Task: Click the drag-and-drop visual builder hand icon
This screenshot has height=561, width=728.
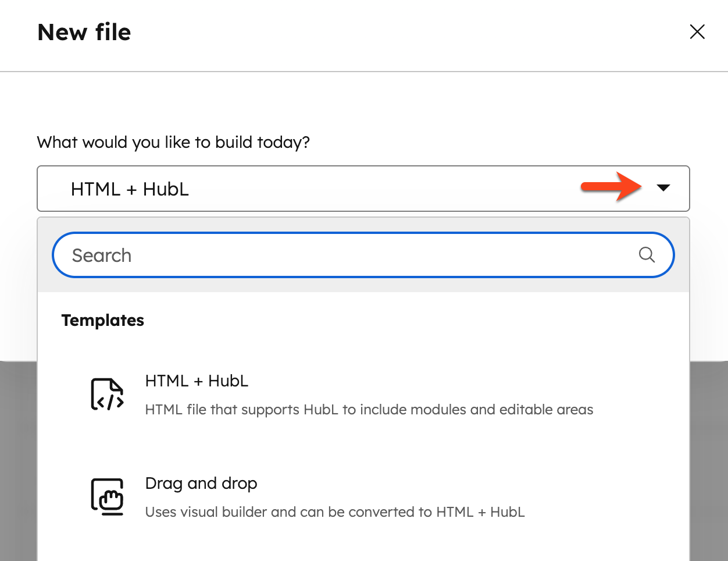Action: tap(107, 496)
